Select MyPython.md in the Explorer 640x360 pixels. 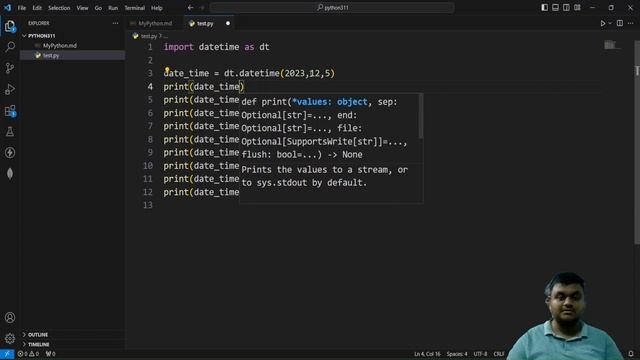point(60,46)
